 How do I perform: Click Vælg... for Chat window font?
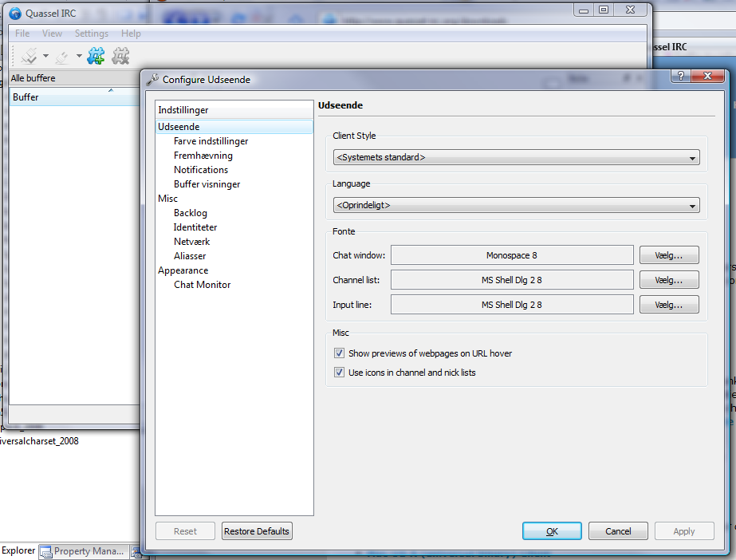669,255
